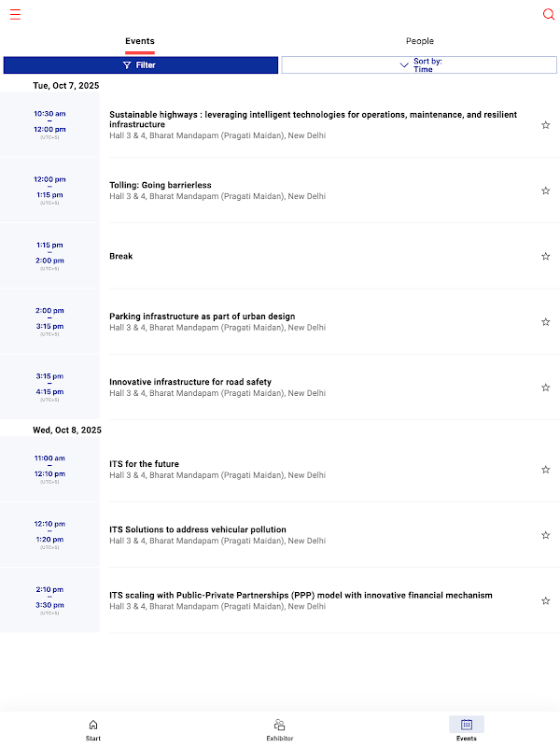Open the Exhibitor section icon
Viewport: 560px width, 747px height.
[x=279, y=725]
